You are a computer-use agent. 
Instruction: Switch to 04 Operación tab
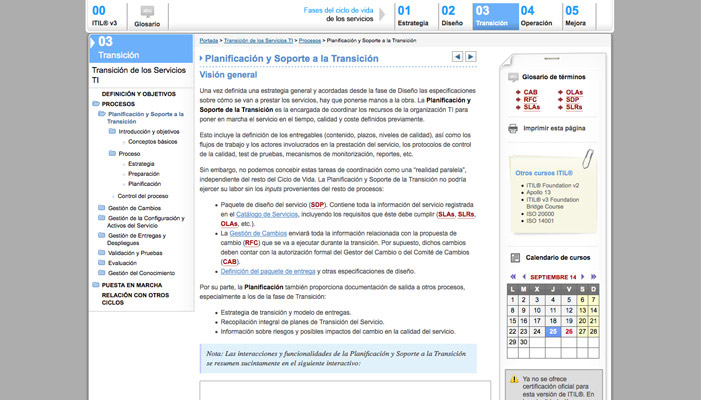tap(536, 16)
